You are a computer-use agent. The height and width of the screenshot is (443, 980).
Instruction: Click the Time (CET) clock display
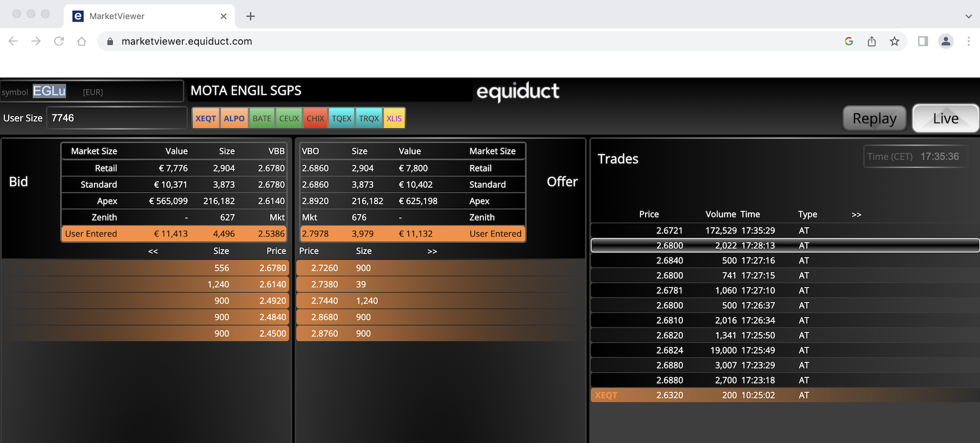click(915, 157)
